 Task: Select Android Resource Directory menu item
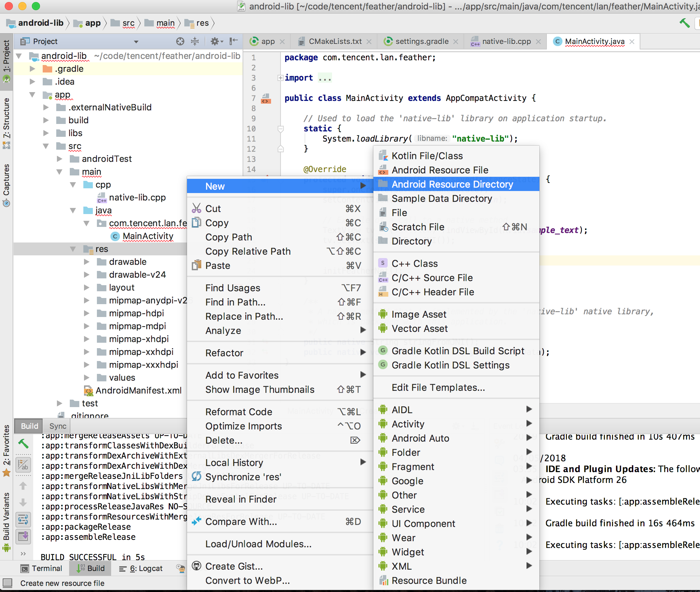pyautogui.click(x=452, y=184)
